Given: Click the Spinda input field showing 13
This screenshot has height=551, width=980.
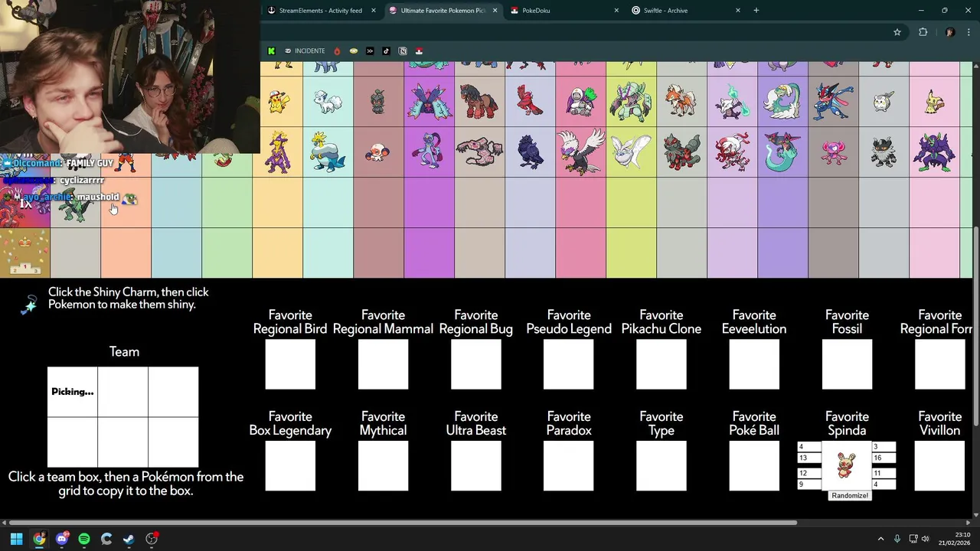Looking at the screenshot, I should (x=808, y=458).
